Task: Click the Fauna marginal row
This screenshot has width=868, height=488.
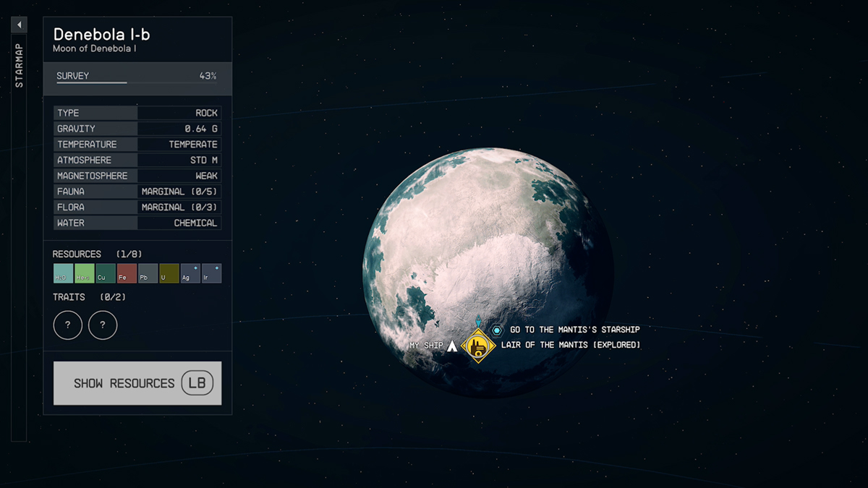Action: click(x=137, y=192)
